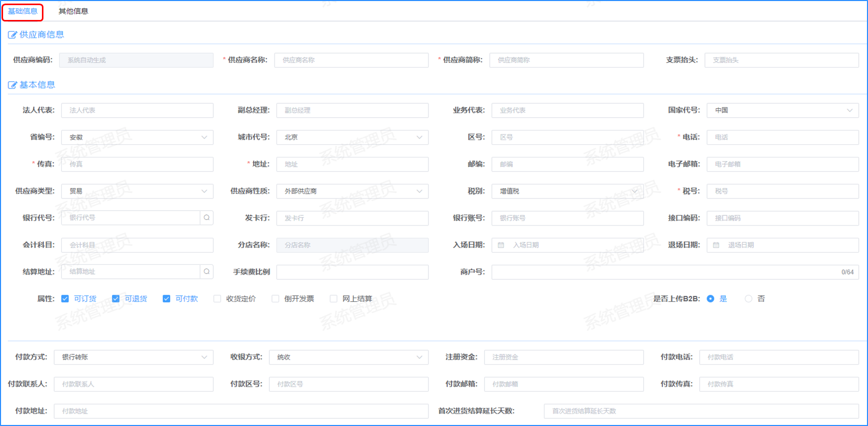Open the 国家代号 dropdown showing 中国
The height and width of the screenshot is (426, 868).
coord(783,110)
